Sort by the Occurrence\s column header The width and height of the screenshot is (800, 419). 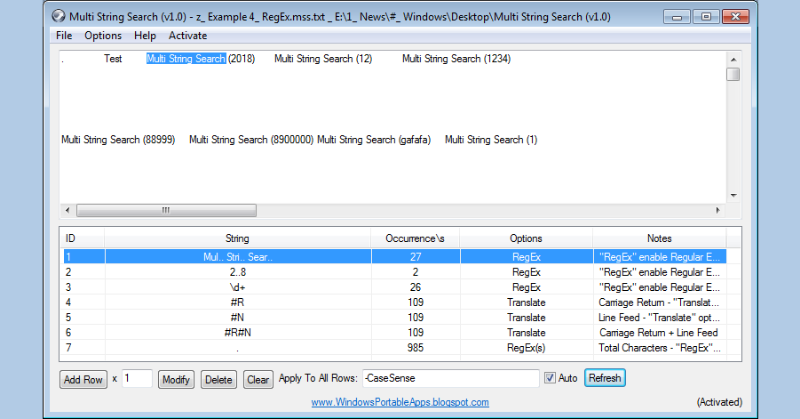coord(415,238)
